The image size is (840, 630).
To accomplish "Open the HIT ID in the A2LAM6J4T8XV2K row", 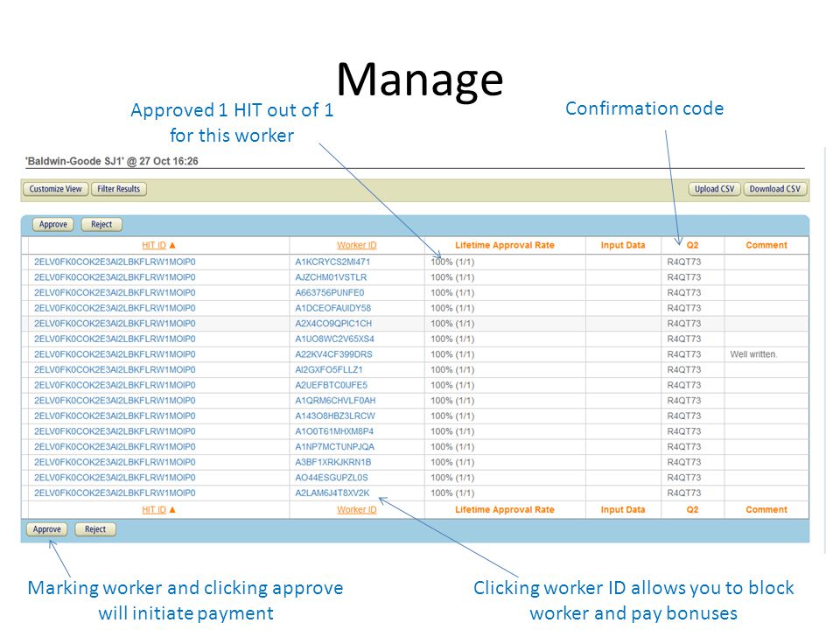I will [115, 493].
